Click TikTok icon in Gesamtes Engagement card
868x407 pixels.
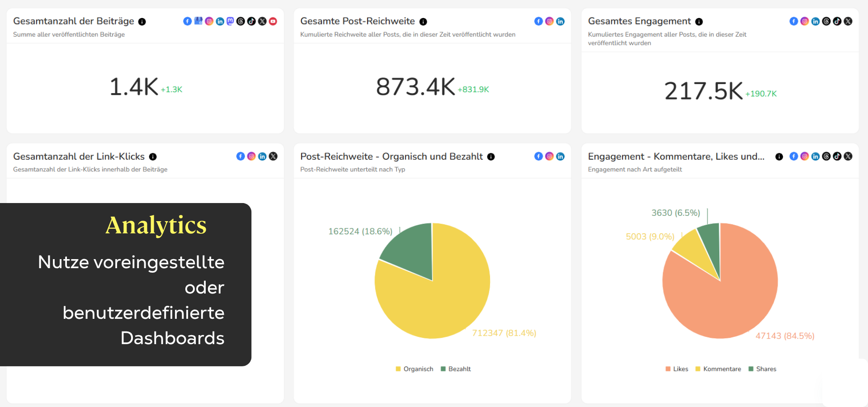click(837, 21)
